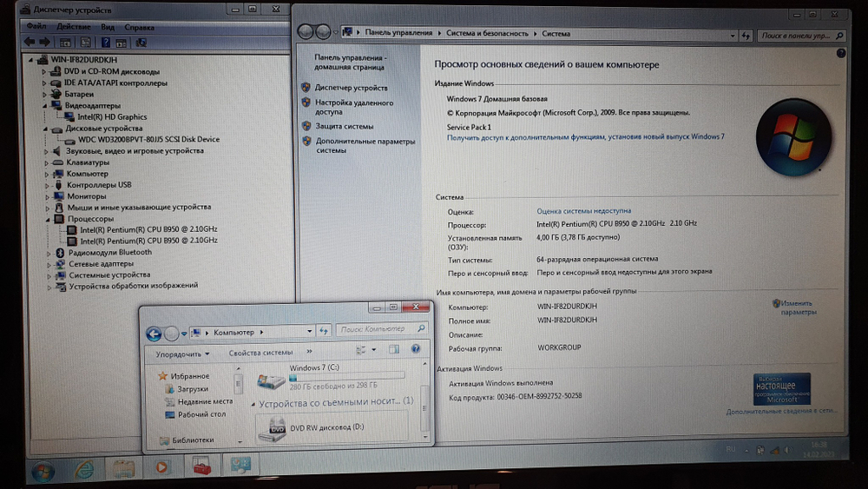Select the WDC WD3200BPVT disk device

point(148,139)
